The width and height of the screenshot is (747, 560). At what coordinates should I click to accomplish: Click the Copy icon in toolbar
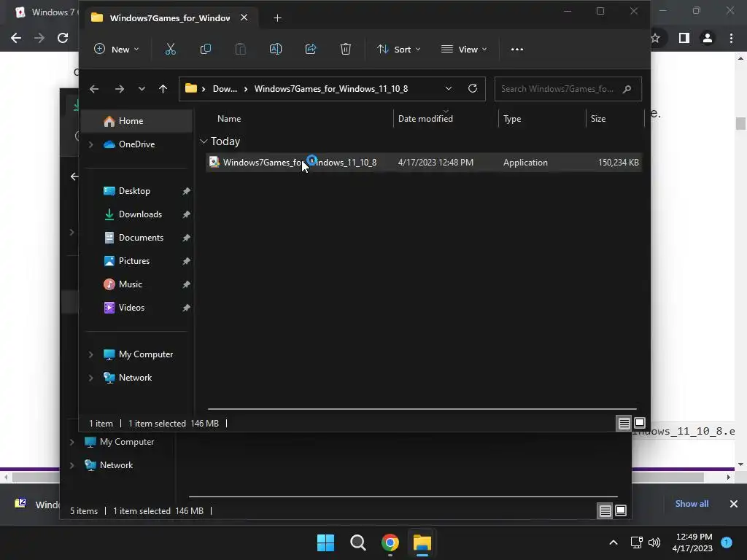205,49
